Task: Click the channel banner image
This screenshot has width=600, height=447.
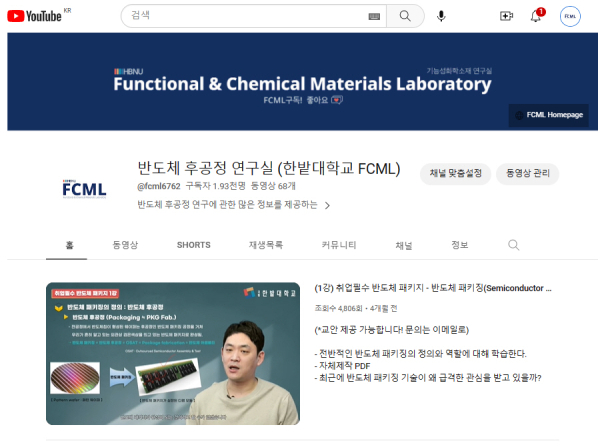Action: 302,82
